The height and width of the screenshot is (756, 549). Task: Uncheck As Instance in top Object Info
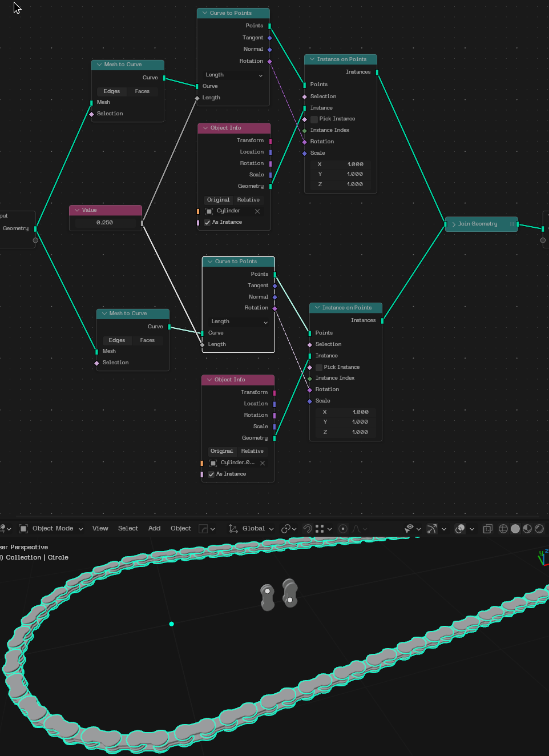point(208,223)
